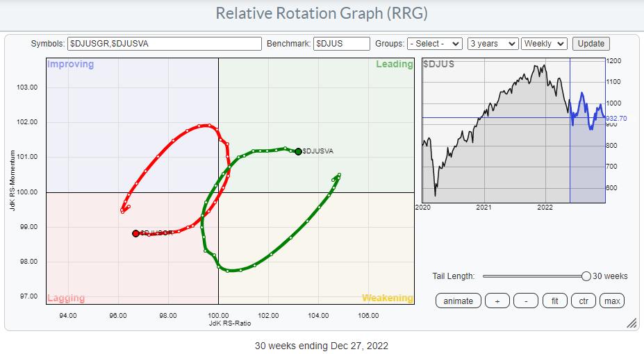This screenshot has width=644, height=354.
Task: Center the graph with ctr button
Action: tap(584, 301)
